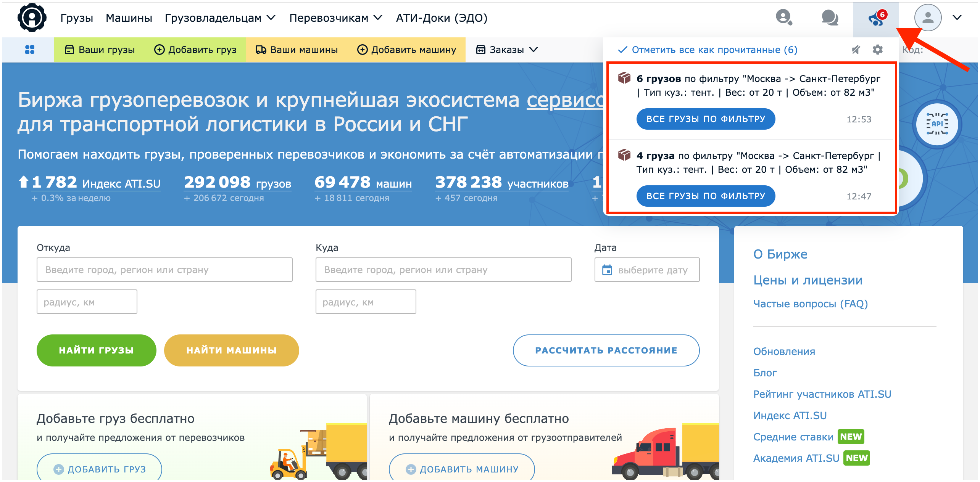
Task: Open Машины menu item
Action: pyautogui.click(x=129, y=18)
